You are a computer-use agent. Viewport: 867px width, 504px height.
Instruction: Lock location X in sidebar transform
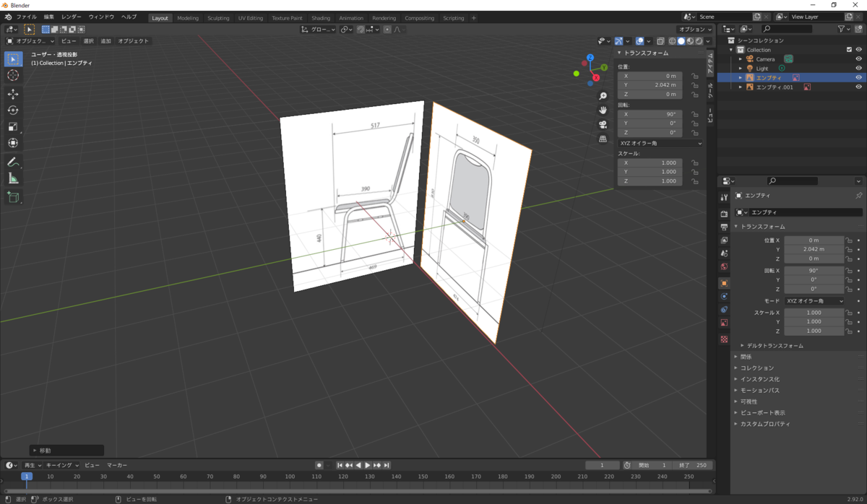click(694, 76)
